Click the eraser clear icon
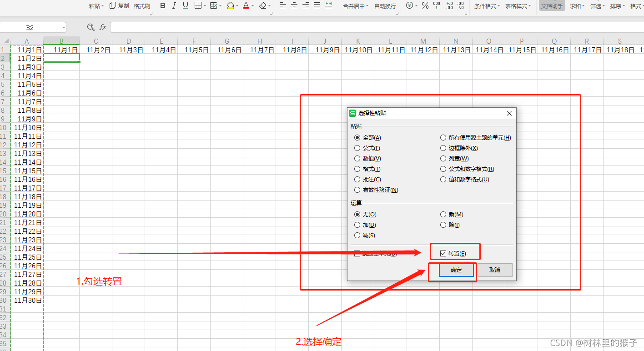The width and height of the screenshot is (644, 351). pos(262,6)
